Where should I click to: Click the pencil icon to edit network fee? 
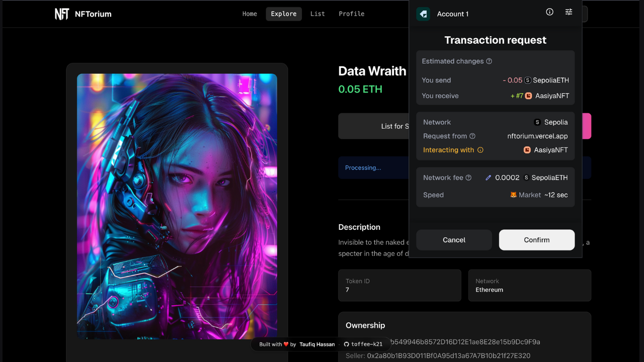point(488,177)
